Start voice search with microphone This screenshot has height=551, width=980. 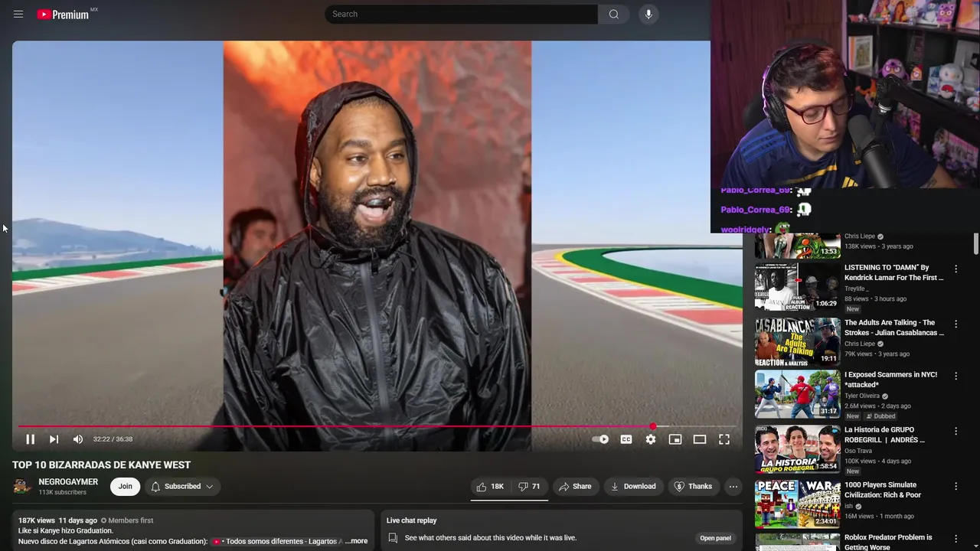coord(648,14)
